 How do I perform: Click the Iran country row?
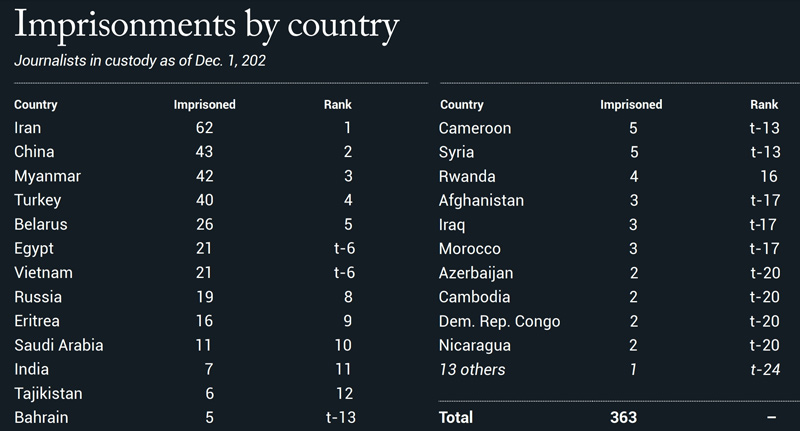184,128
